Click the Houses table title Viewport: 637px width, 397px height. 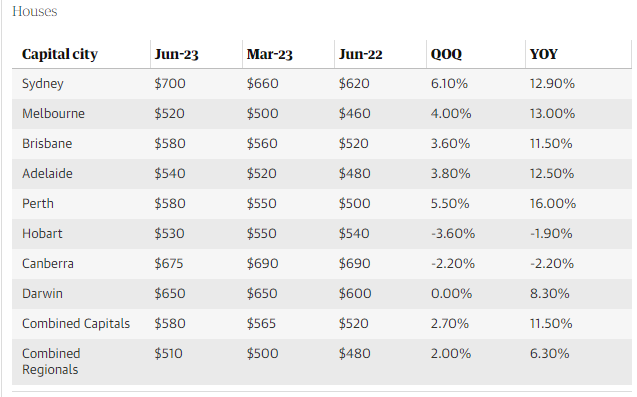click(35, 11)
